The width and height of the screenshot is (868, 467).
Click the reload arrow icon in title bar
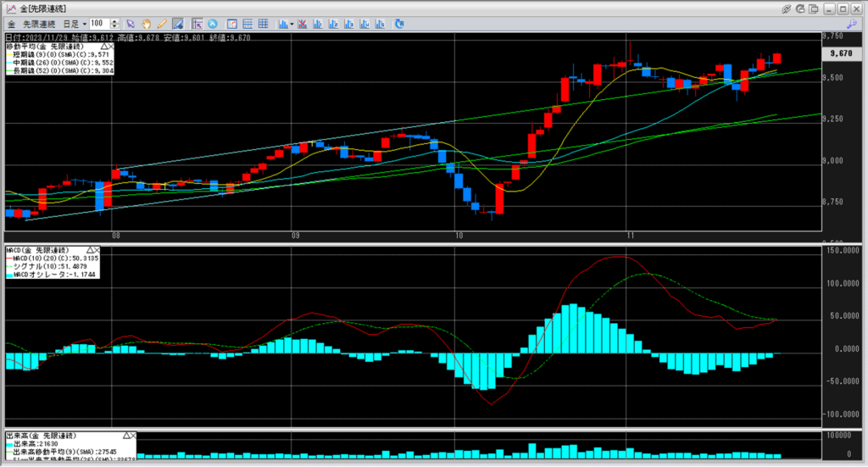tap(800, 8)
